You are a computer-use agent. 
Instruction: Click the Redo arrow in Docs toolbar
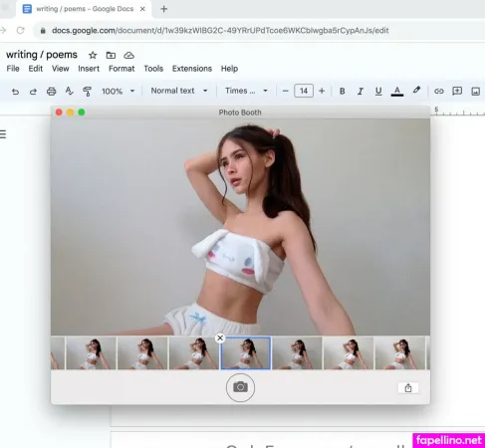[x=33, y=92]
